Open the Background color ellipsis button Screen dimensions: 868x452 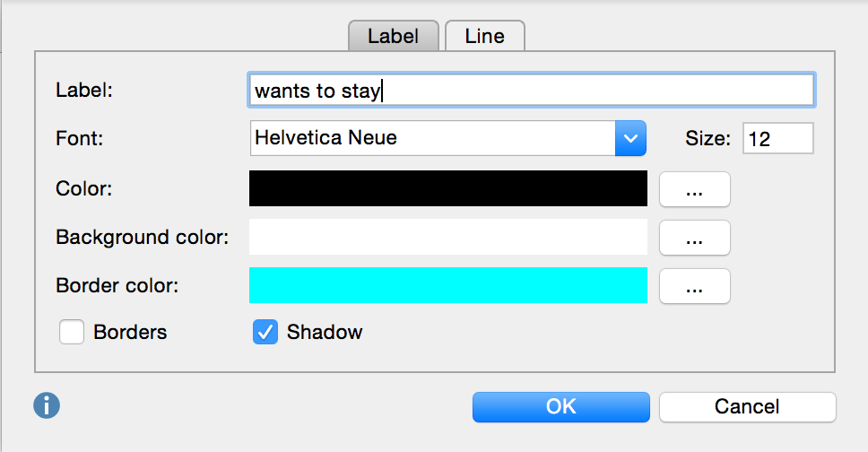[694, 238]
